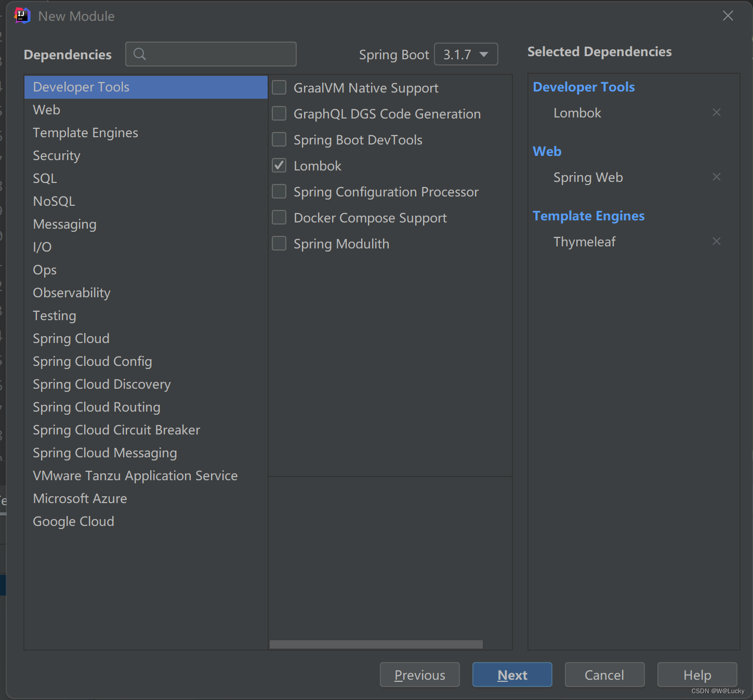Open Spring Cloud Messaging category
Viewport: 753px width, 700px height.
(146, 453)
